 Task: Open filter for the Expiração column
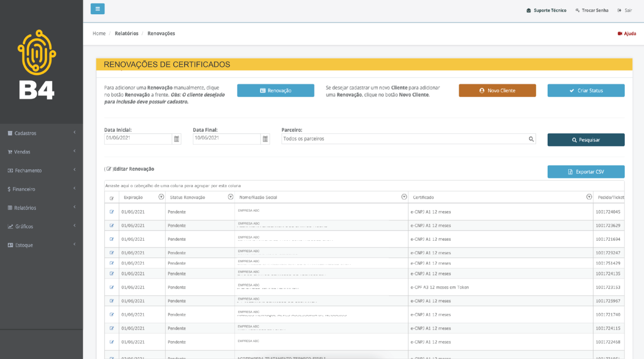pos(161,197)
